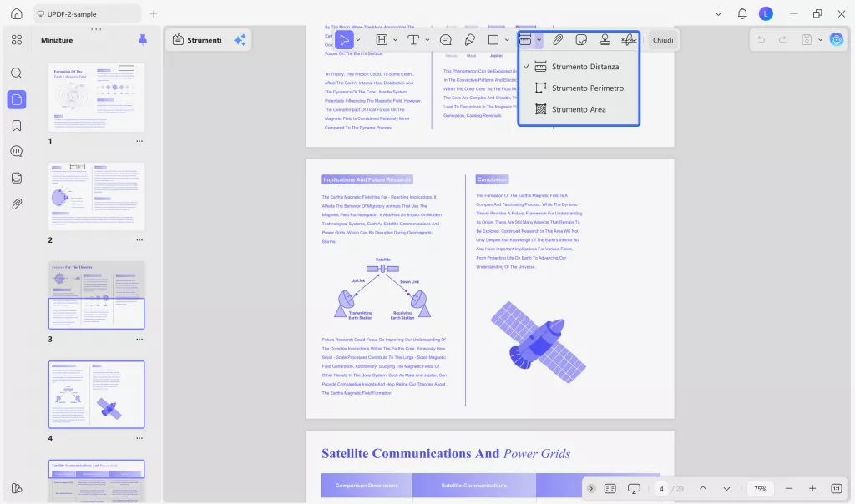Screen dimensions: 855x504
Task: Open the bookmarks sidebar icon
Action: coord(17,126)
